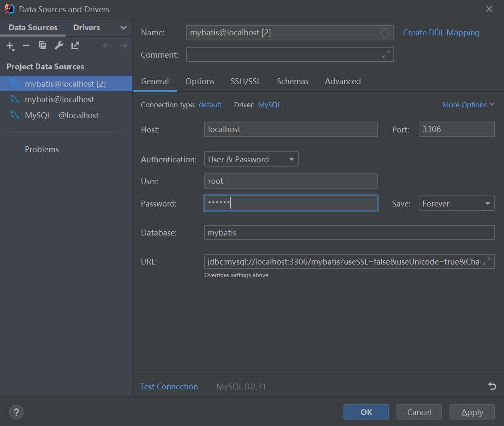Viewport: 504px width, 426px height.
Task: Close the Data Sources and Drivers dialog
Action: [x=489, y=9]
